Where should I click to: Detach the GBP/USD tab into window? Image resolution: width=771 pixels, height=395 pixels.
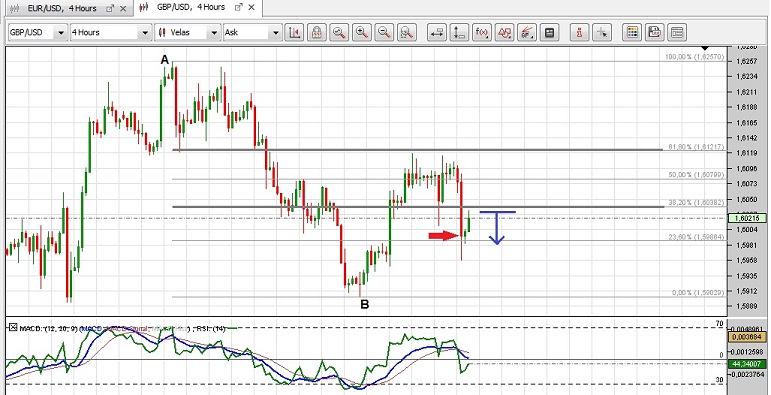(x=239, y=7)
